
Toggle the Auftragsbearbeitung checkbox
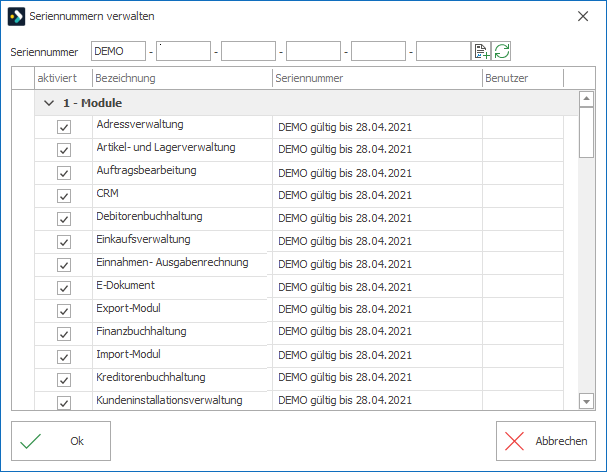[x=64, y=173]
